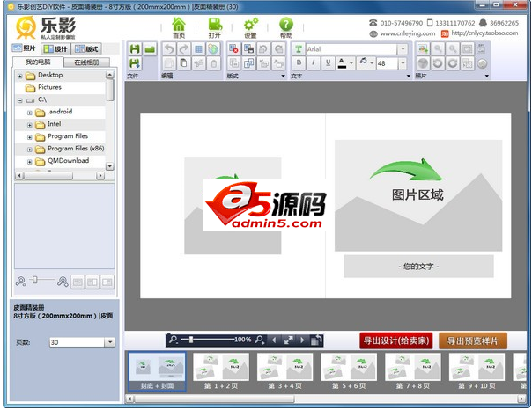Screen dimensions: 532x410
Task: Expand the Program Files (x86) folder
Action: (x=30, y=150)
